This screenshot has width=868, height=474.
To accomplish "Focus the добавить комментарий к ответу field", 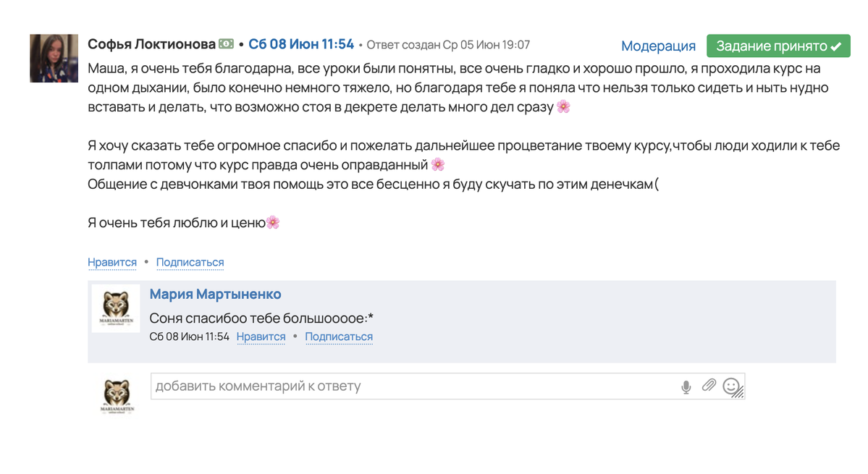I will [x=413, y=386].
